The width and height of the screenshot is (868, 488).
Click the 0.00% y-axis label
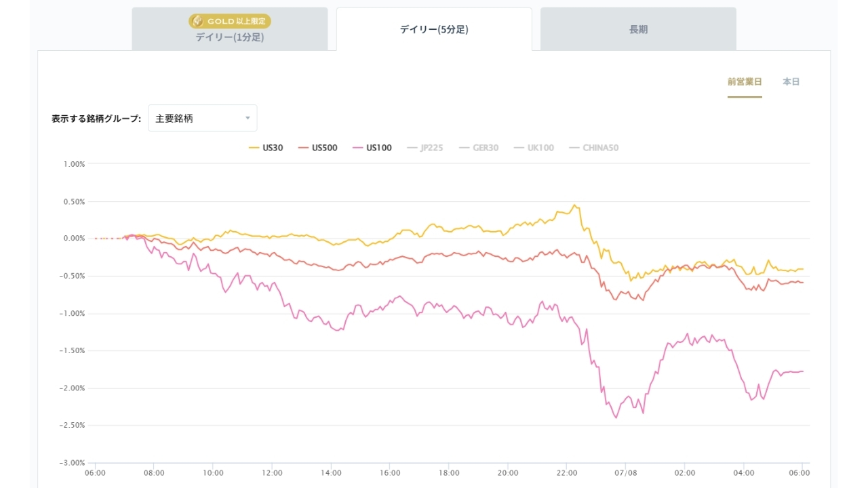[74, 239]
